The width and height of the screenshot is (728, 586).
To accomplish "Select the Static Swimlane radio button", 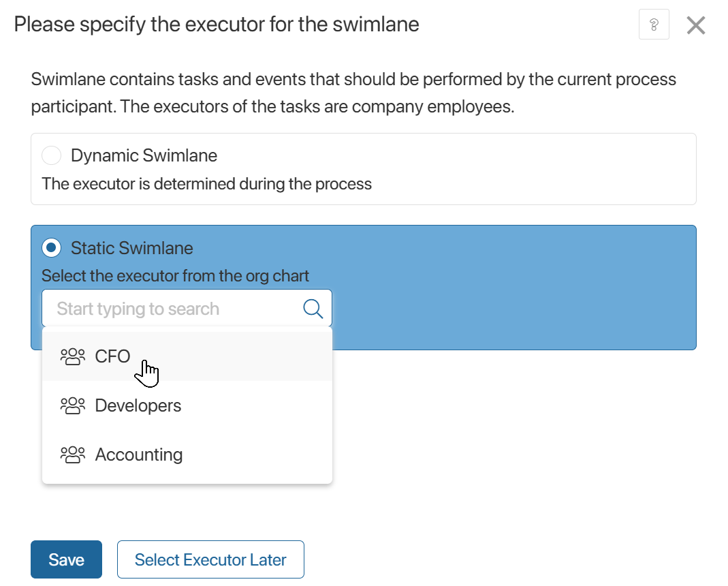I will pos(51,248).
